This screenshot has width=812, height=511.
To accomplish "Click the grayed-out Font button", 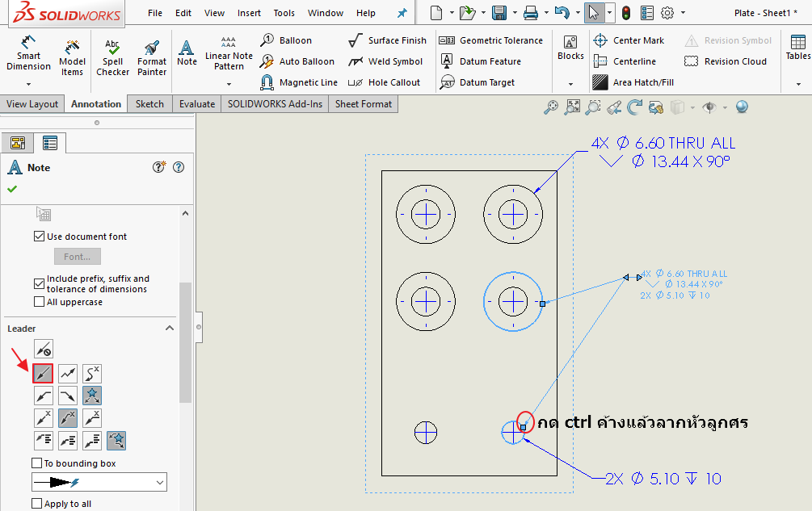I will (77, 256).
